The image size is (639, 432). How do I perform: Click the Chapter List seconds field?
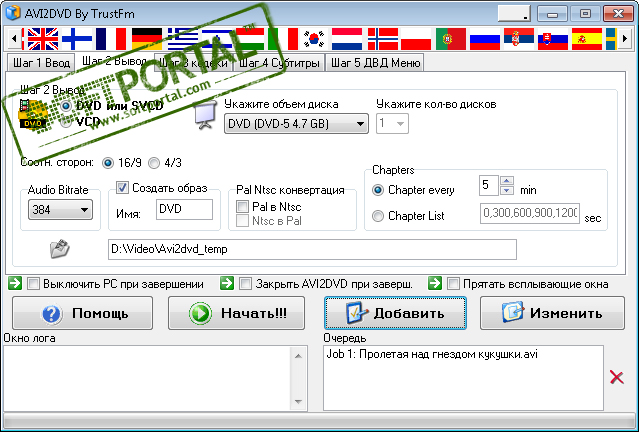530,214
